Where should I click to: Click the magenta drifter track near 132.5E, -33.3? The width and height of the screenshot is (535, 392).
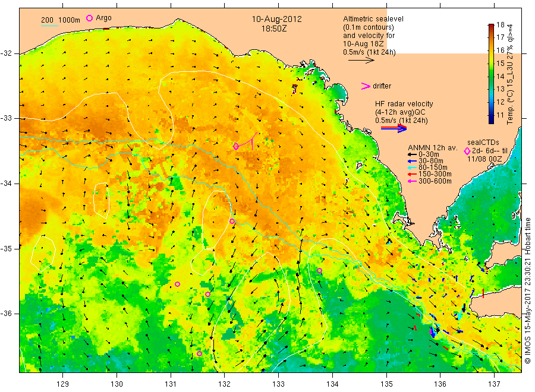pyautogui.click(x=247, y=142)
